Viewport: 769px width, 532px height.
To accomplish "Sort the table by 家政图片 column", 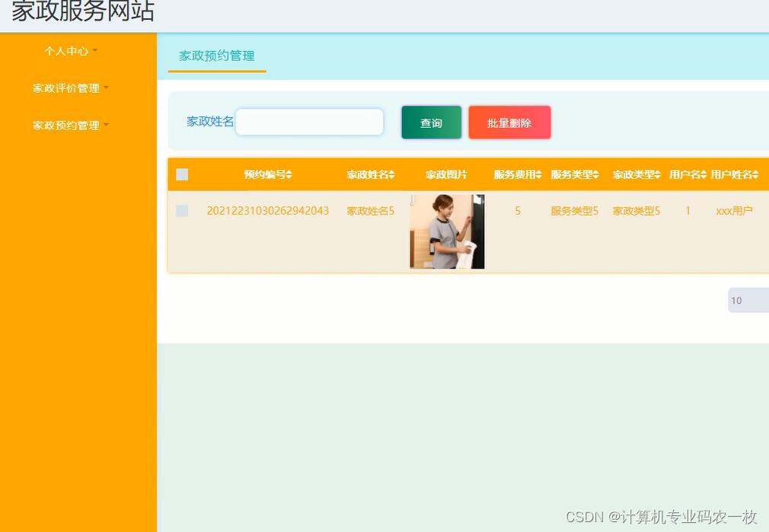I will click(x=447, y=174).
